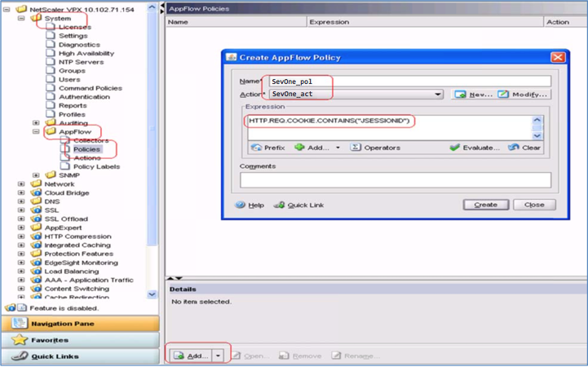This screenshot has height=367, width=588.
Task: Select NTP Servers node
Action: [81, 62]
